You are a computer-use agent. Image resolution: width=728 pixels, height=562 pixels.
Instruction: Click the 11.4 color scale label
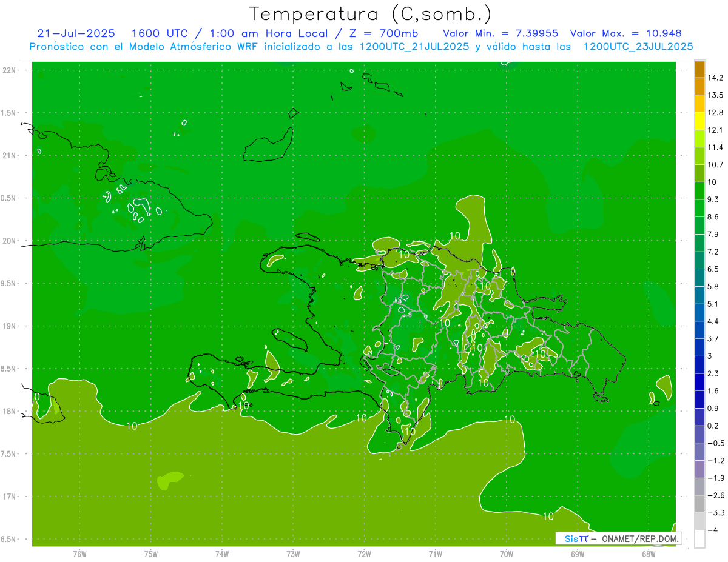point(716,147)
